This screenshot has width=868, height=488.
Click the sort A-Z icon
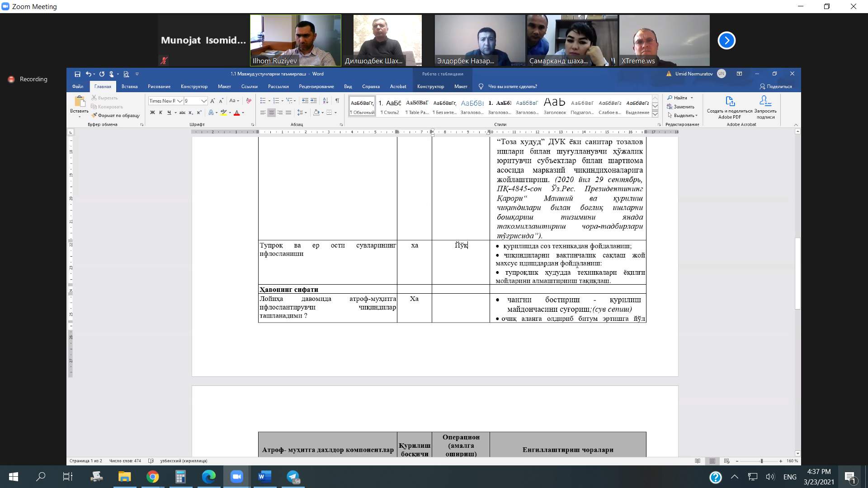tap(325, 101)
